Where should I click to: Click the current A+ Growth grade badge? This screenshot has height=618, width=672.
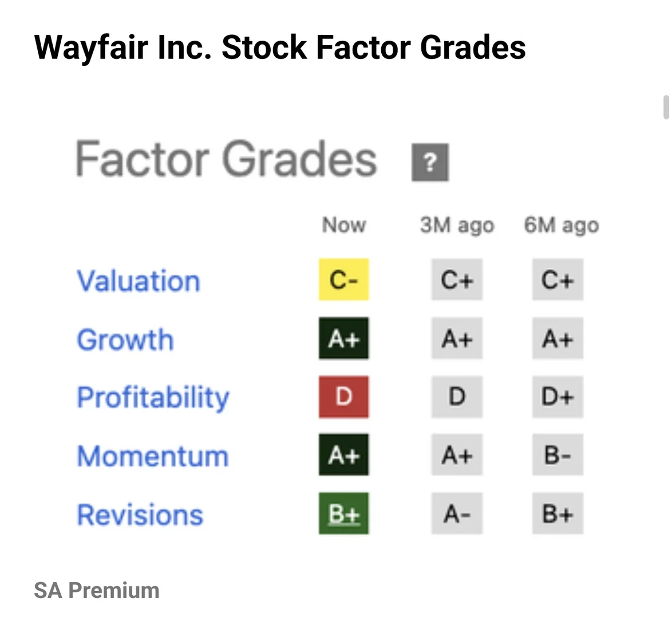tap(343, 338)
